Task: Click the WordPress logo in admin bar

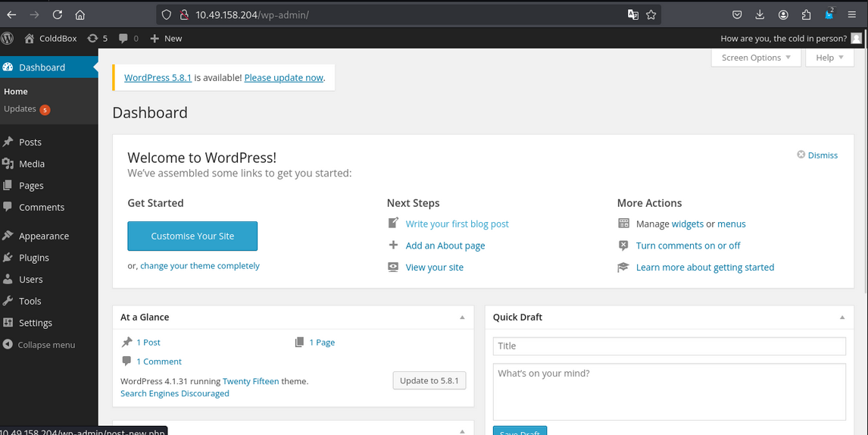Action: point(8,38)
